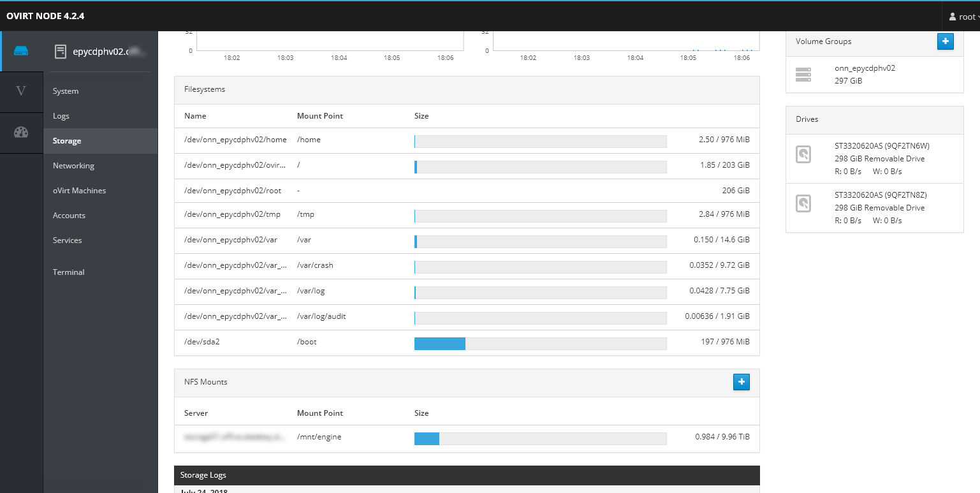Viewport: 980px width, 493px height.
Task: Click the first ST3320620AS drive icon (9QF2TN6W)
Action: point(803,154)
